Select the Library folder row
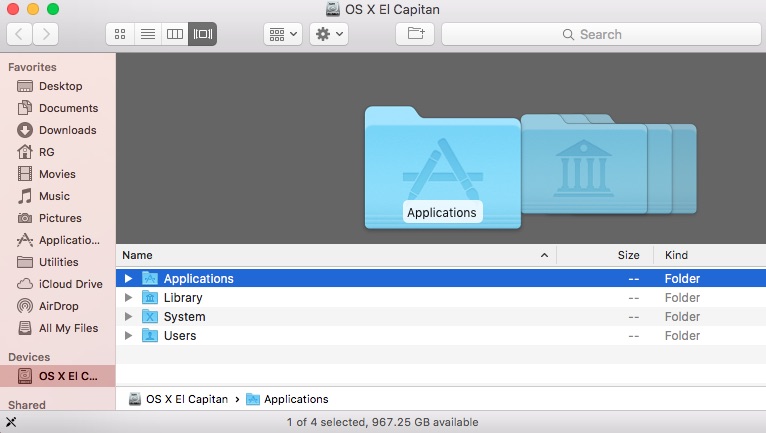 pyautogui.click(x=441, y=298)
